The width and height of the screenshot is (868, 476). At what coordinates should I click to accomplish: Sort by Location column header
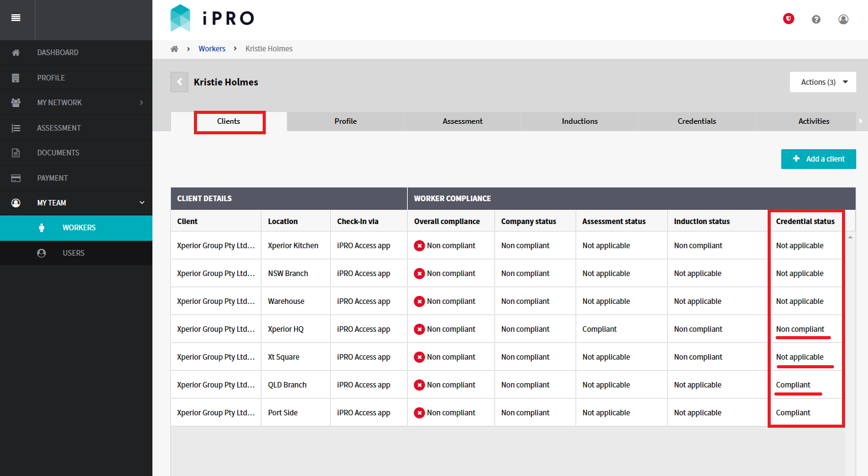pos(296,221)
